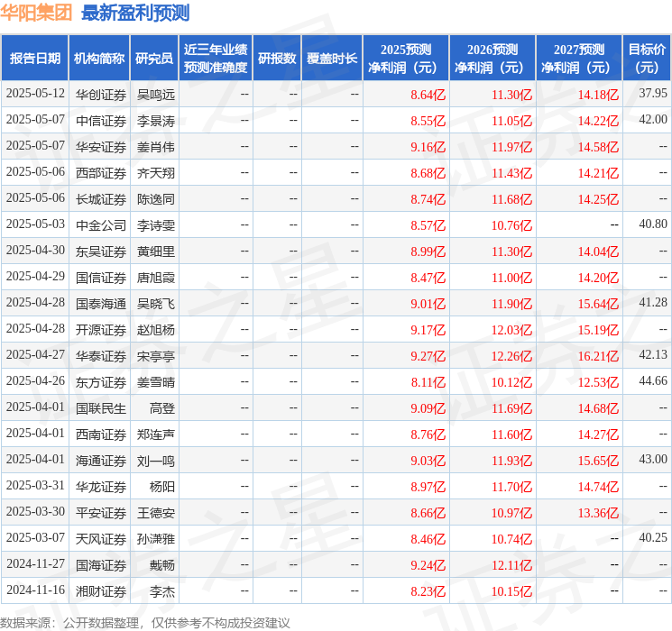Select institution 西南证券

101,434
